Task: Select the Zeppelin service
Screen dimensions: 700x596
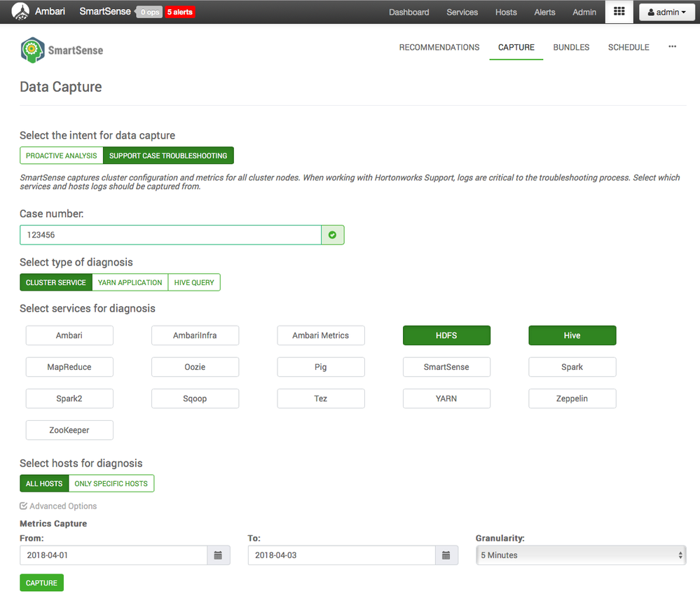Action: pyautogui.click(x=572, y=399)
